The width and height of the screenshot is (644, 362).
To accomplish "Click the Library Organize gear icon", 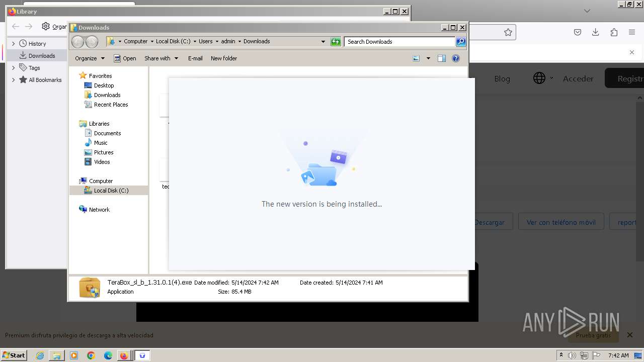I will [46, 27].
